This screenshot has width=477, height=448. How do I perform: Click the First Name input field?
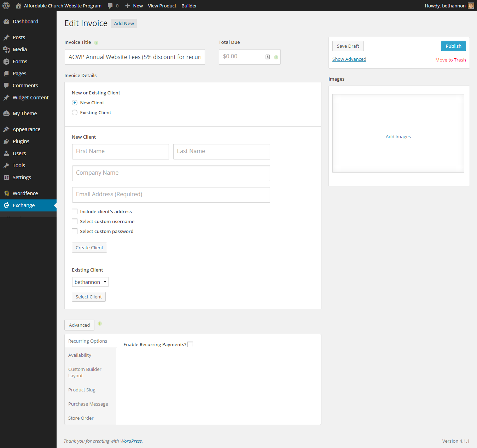(121, 152)
